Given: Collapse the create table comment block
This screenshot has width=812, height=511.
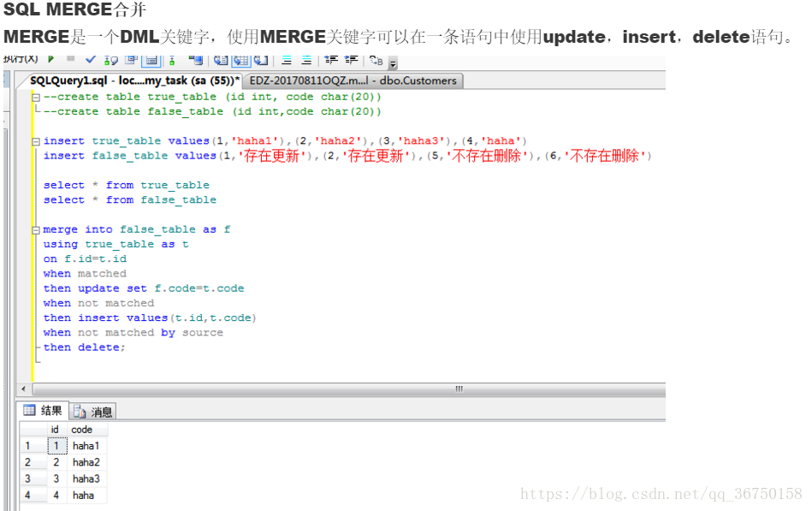Looking at the screenshot, I should [x=36, y=98].
